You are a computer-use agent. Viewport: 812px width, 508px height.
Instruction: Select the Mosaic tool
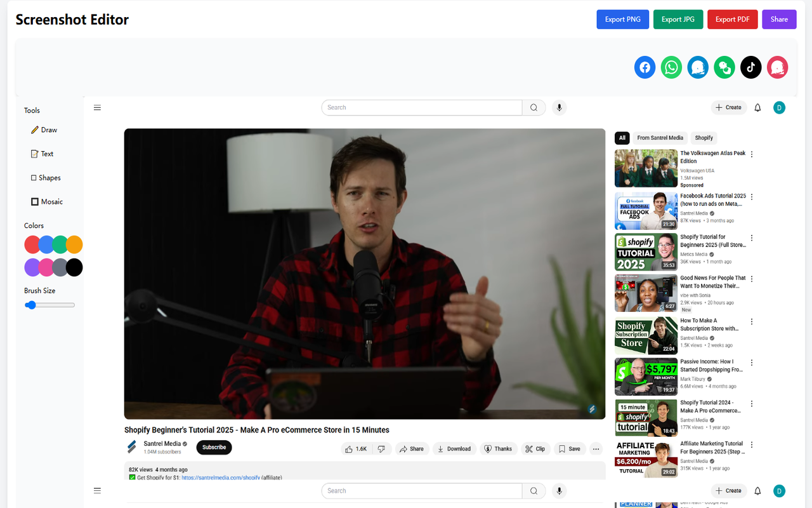tap(47, 202)
